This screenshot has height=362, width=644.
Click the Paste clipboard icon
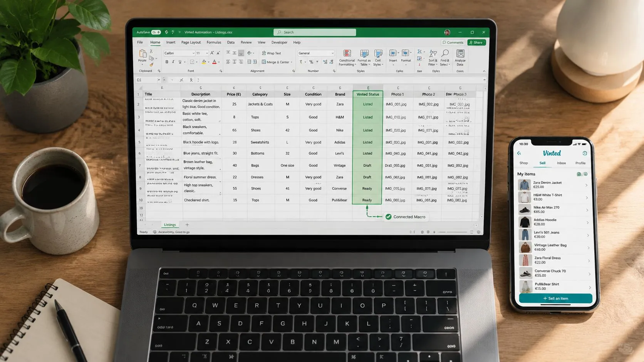[x=143, y=53]
